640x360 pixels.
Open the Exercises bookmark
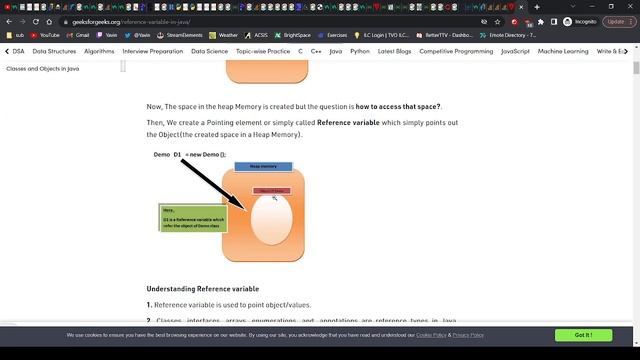[332, 36]
